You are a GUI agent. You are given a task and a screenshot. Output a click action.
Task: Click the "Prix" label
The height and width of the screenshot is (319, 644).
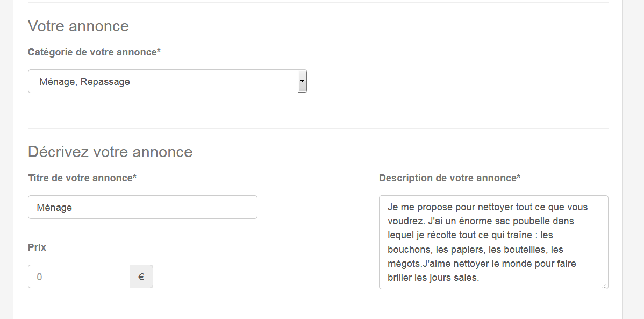click(37, 247)
